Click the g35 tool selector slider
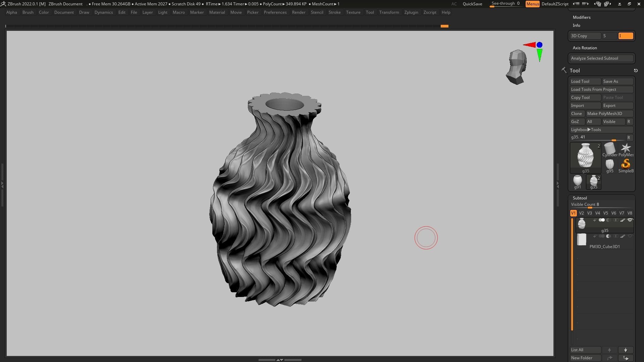This screenshot has width=644, height=362. (597, 138)
